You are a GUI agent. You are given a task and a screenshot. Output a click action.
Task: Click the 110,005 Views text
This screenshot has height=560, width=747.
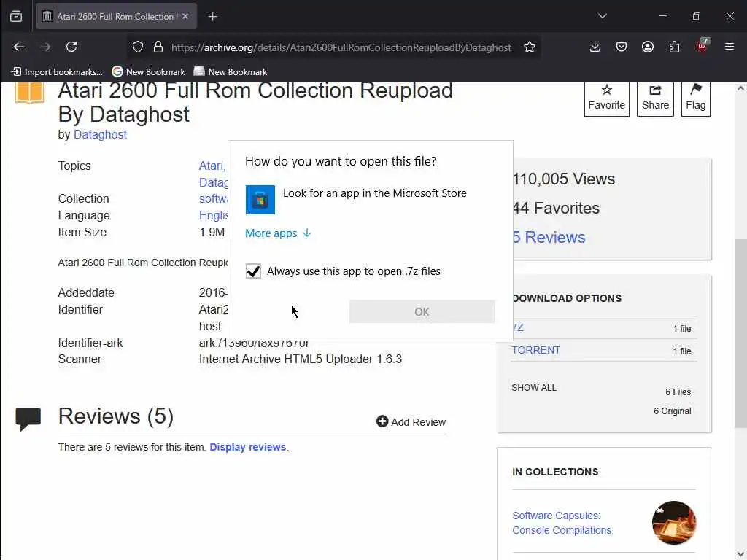[x=564, y=179]
